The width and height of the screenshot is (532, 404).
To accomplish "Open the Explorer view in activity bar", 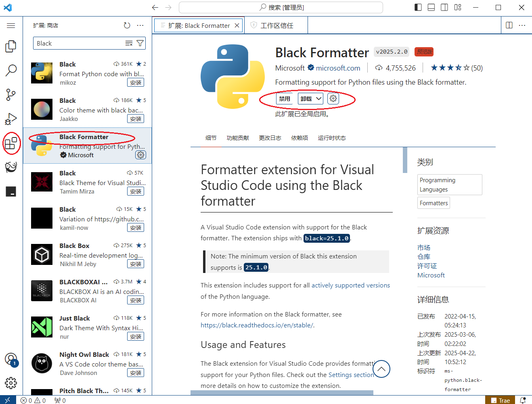I will [11, 46].
